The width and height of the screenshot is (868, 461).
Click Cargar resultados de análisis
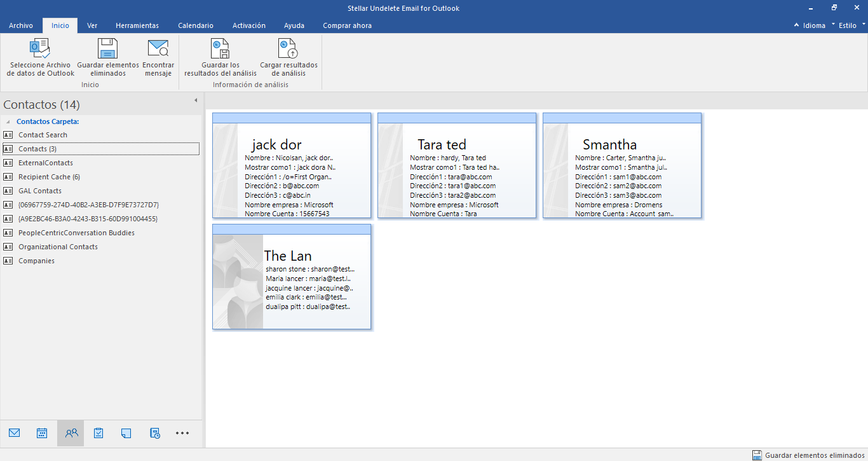(x=288, y=57)
